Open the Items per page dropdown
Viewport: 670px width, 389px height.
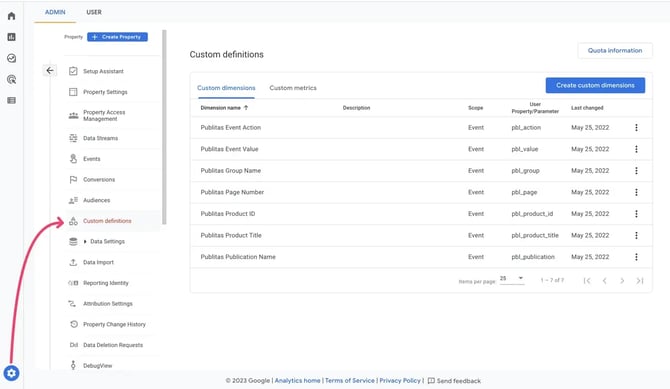pyautogui.click(x=512, y=279)
